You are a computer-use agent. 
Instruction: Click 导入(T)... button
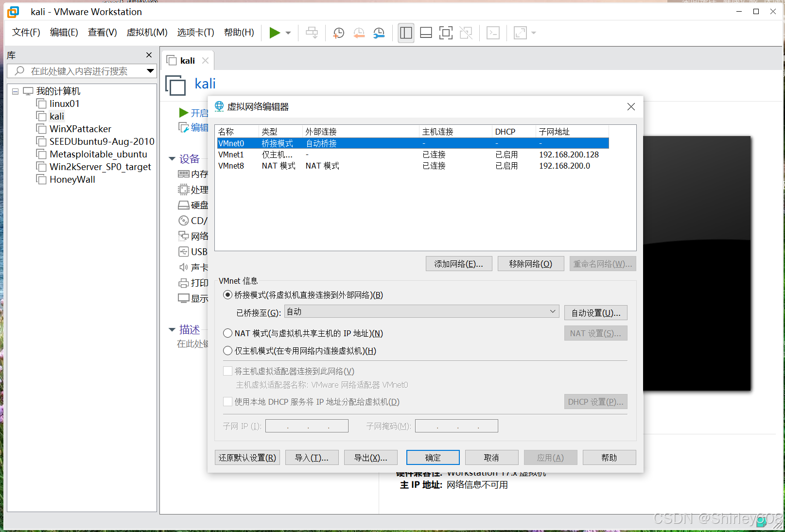point(312,458)
